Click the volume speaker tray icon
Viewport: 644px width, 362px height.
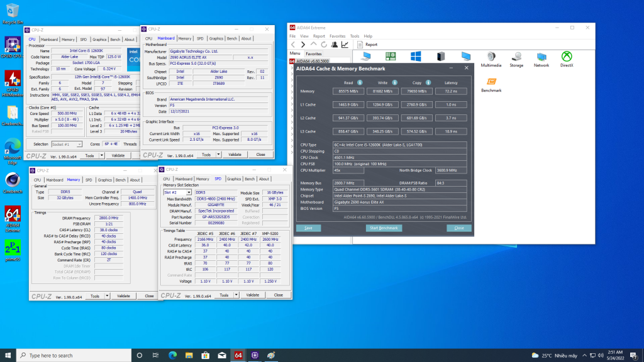tap(601, 356)
